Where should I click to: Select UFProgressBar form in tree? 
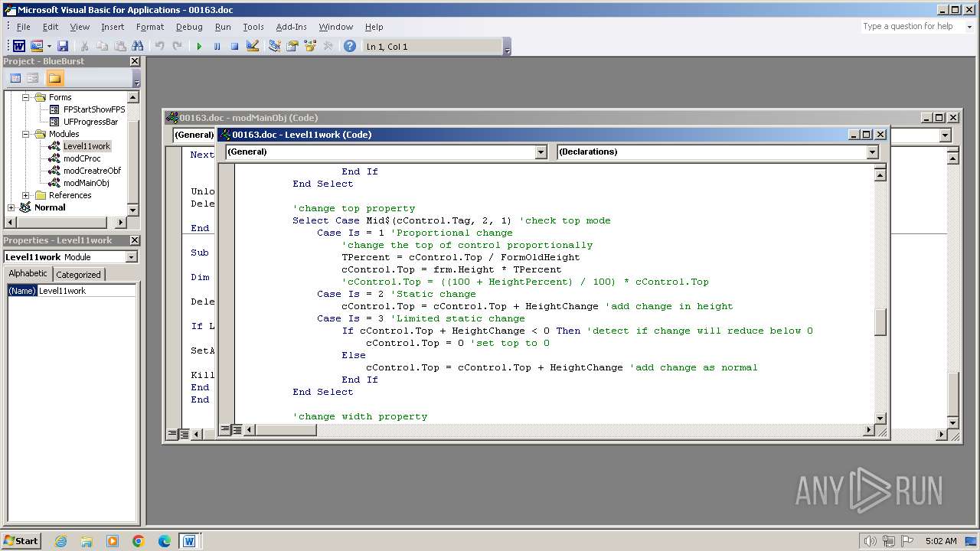[x=90, y=122]
